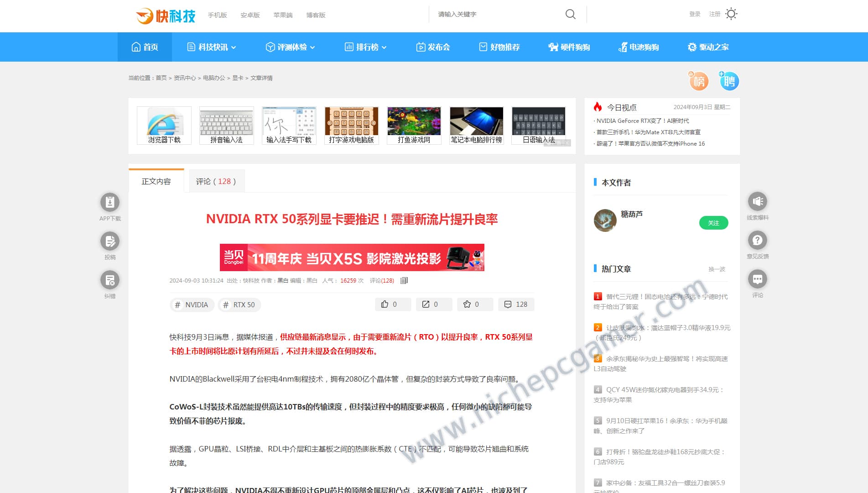The width and height of the screenshot is (868, 493).
Task: Open the 打字游戏电脑版 thumbnail
Action: [352, 126]
